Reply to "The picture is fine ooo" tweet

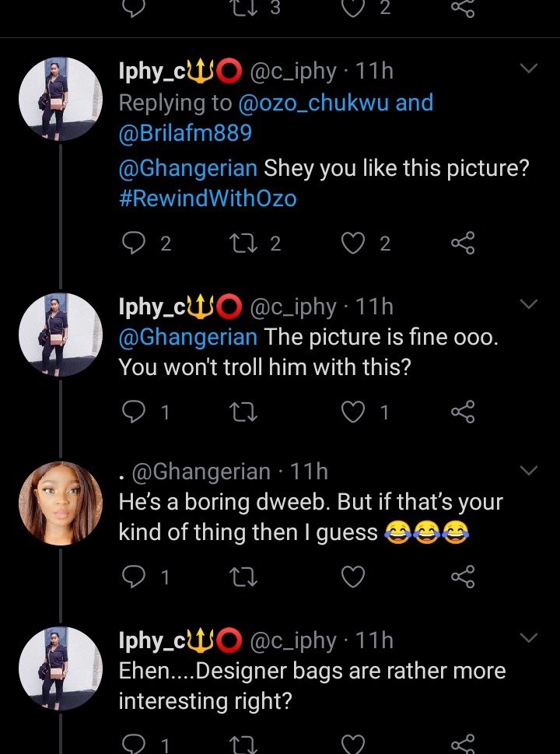pyautogui.click(x=134, y=412)
